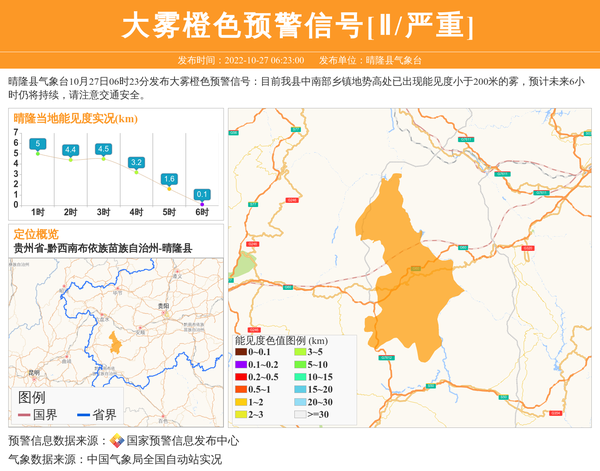Image resolution: width=600 pixels, height=471 pixels.
Task: Click the 2时 label on chart axis
Action: click(70, 212)
